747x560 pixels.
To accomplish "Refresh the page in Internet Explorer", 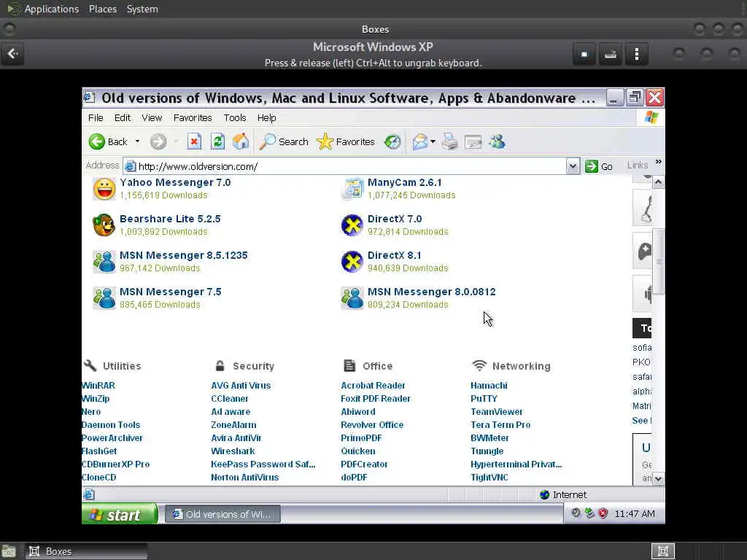I will coord(217,141).
